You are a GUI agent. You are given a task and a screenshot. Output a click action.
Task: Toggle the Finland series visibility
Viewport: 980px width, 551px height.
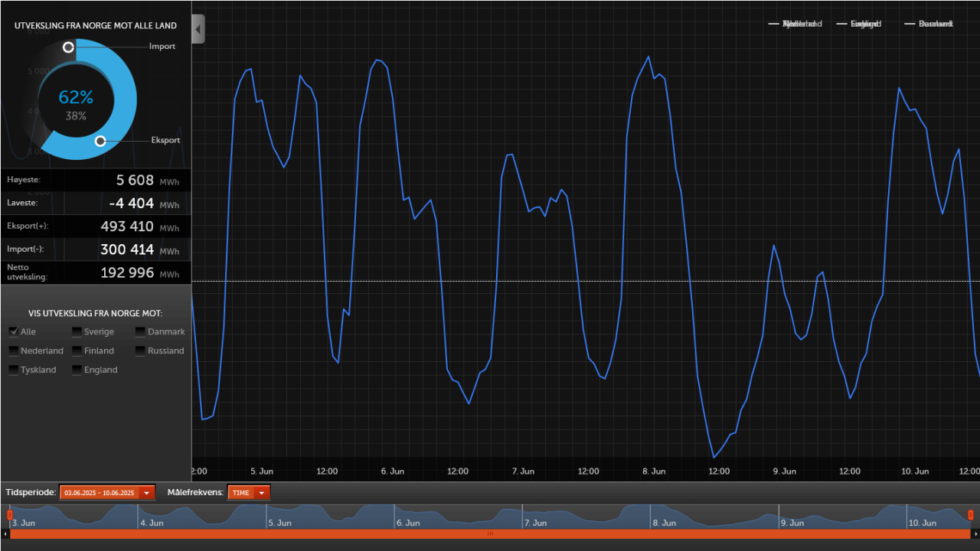[77, 350]
